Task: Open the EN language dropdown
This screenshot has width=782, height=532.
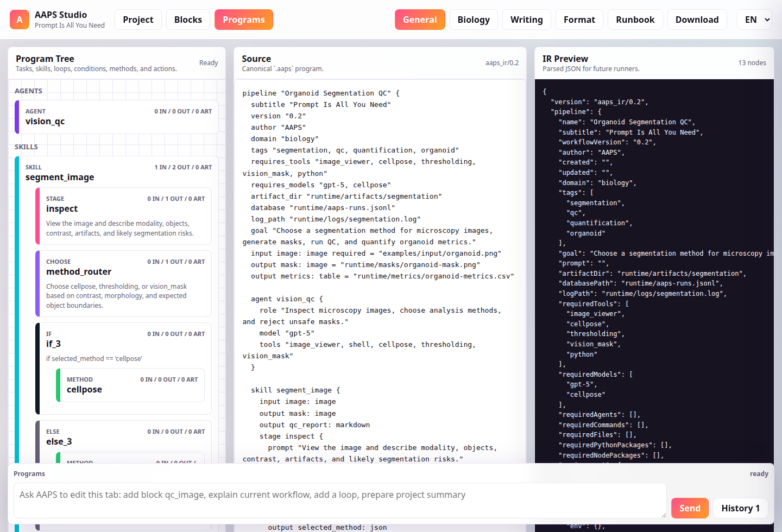Action: coord(755,20)
